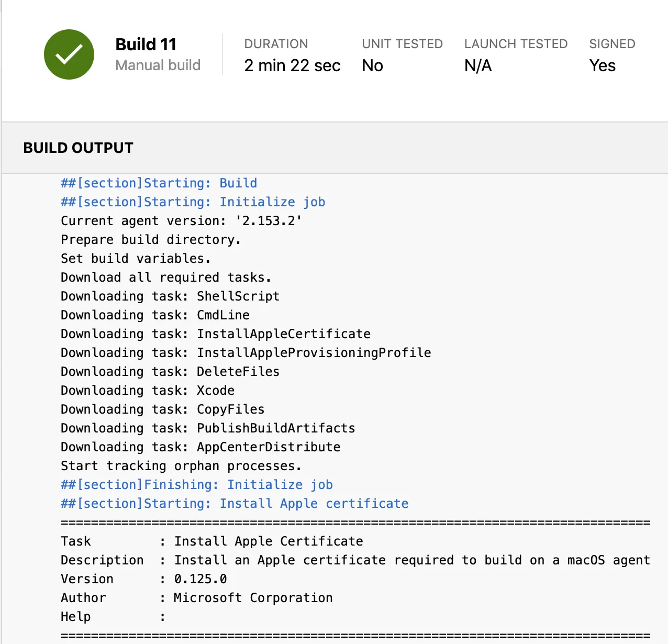Select the Starting: Initialize job section line
This screenshot has width=668, height=644.
click(193, 202)
